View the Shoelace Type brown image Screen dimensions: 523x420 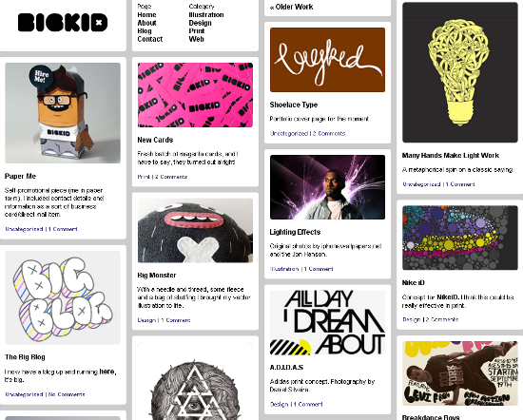[x=327, y=60]
